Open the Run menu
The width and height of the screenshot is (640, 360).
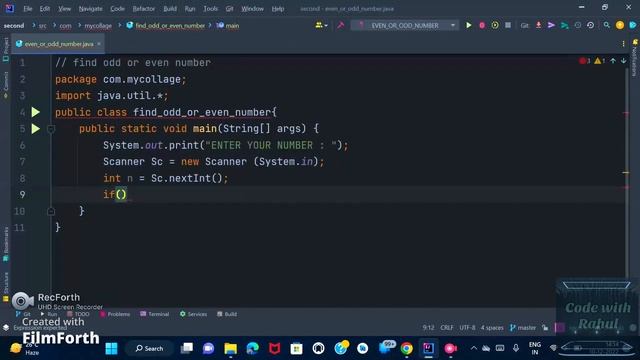pos(190,9)
